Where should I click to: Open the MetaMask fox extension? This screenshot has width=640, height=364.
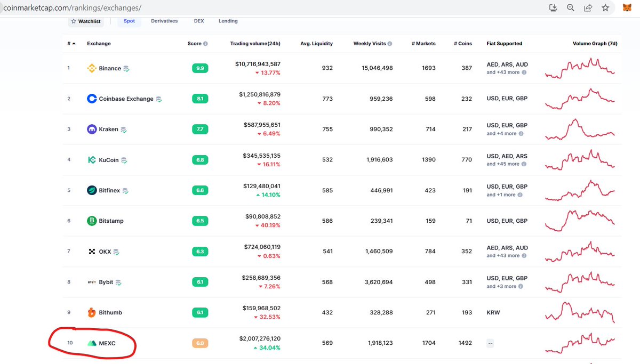(x=627, y=7)
